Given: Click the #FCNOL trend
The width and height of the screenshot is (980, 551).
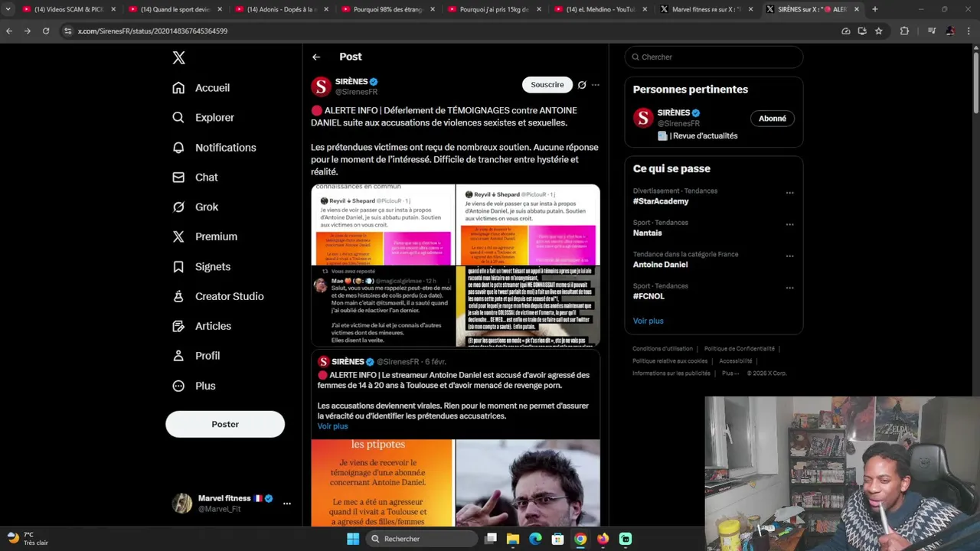Looking at the screenshot, I should [x=648, y=296].
